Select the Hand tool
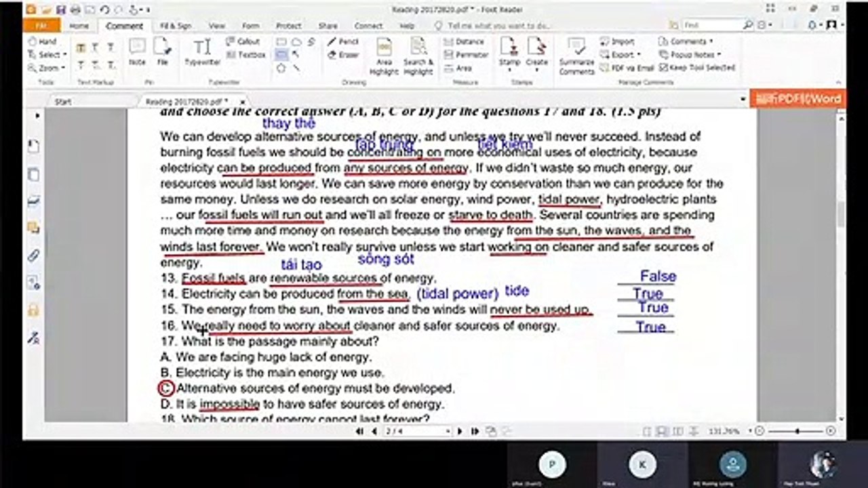This screenshot has height=488, width=868. pos(43,42)
